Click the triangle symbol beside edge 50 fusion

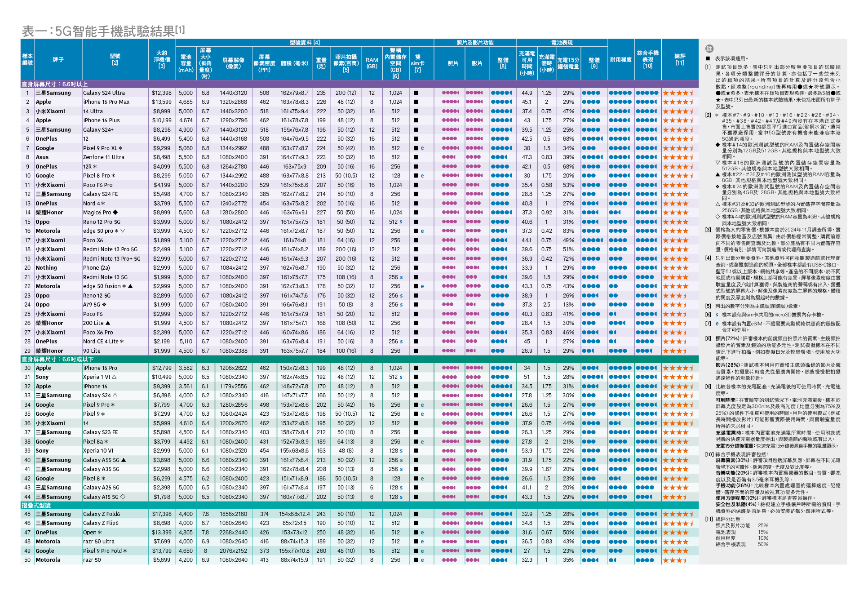tap(130, 286)
